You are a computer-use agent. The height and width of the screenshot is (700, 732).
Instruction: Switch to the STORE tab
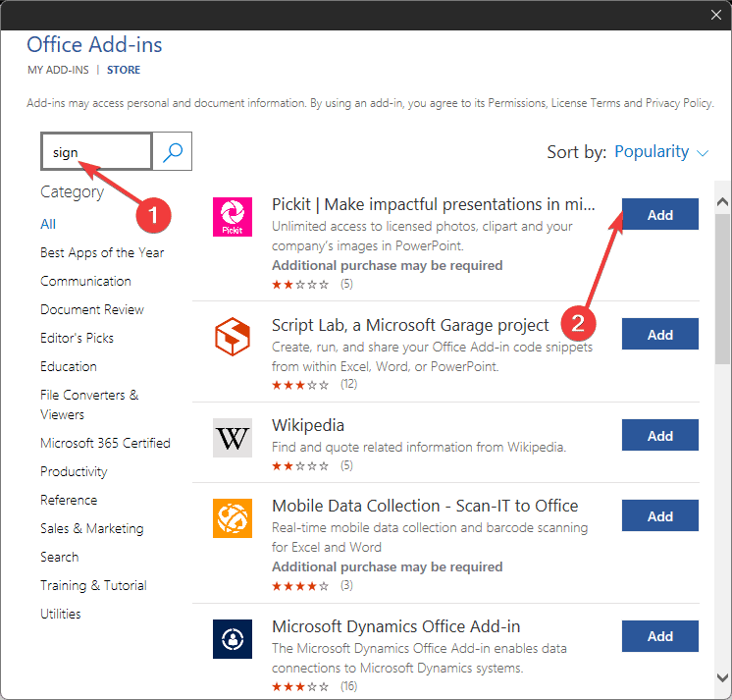(124, 70)
